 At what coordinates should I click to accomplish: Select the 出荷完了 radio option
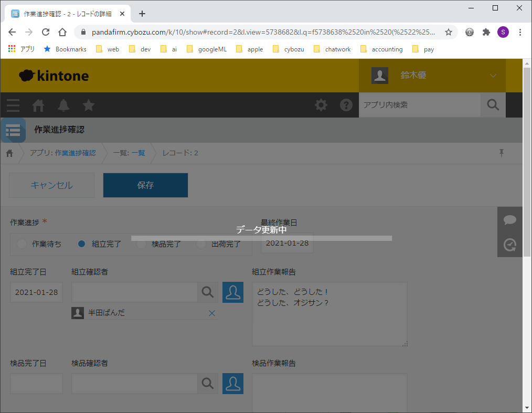tap(201, 244)
